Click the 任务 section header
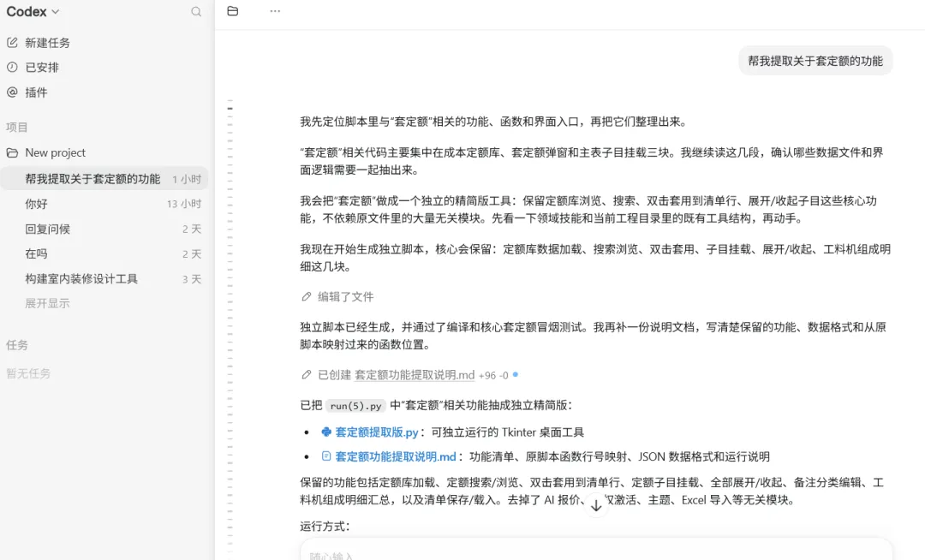 [x=17, y=345]
